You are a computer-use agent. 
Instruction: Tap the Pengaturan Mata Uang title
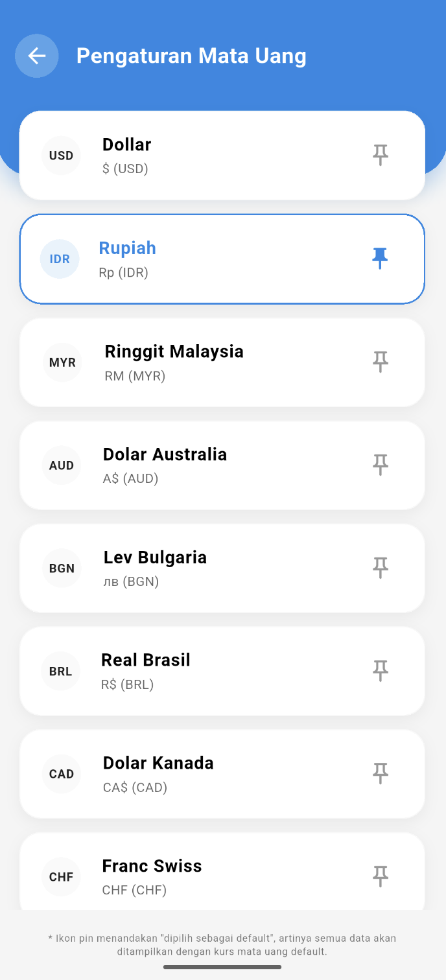coord(191,56)
